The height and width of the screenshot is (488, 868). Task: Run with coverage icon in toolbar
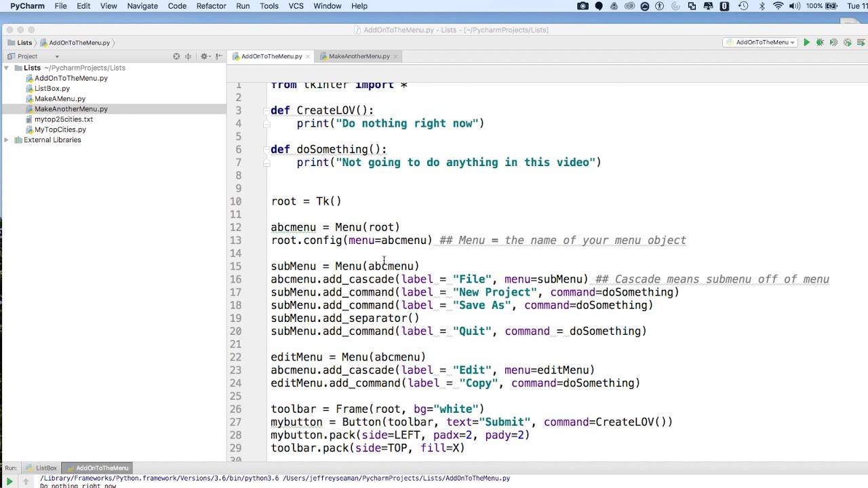coord(833,43)
